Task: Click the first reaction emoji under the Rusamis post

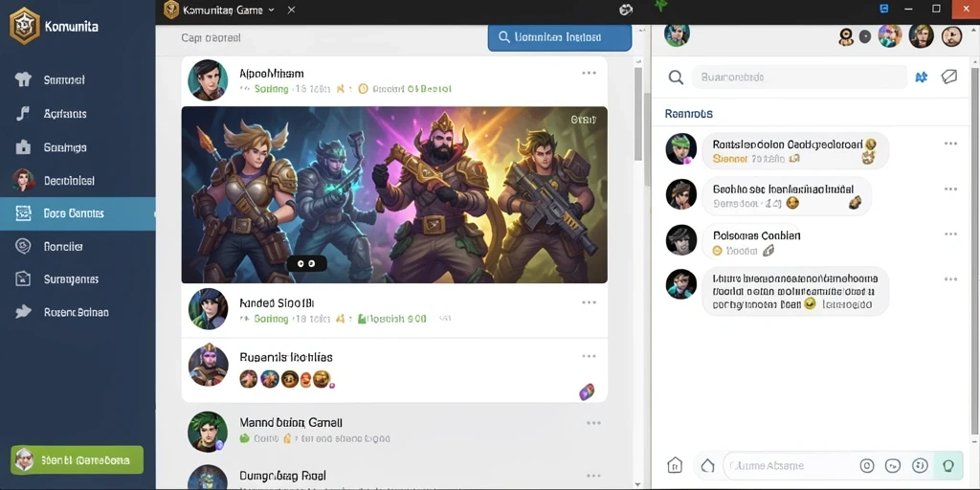Action: tap(248, 378)
